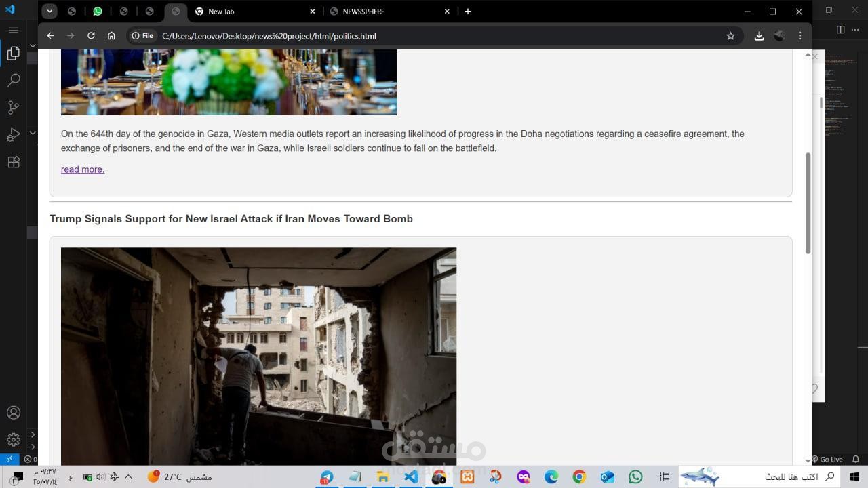The width and height of the screenshot is (868, 488).
Task: Open VS Code notifications bell
Action: pos(856,459)
